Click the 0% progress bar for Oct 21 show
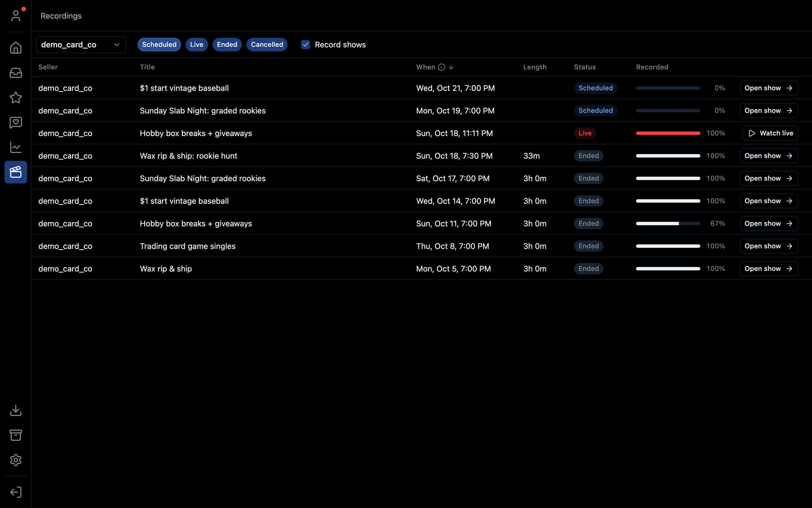Viewport: 812px width, 508px height. click(668, 88)
